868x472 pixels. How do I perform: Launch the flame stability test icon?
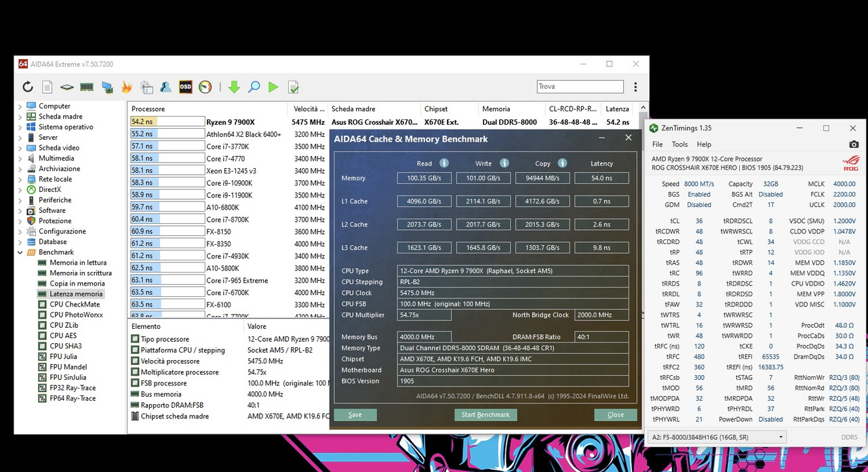click(x=127, y=87)
